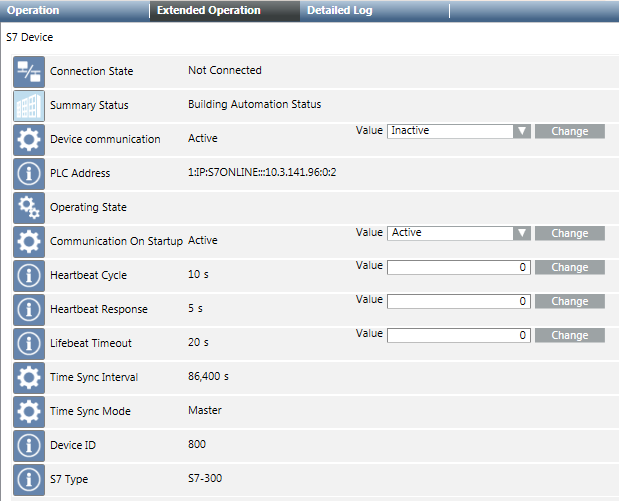
Task: Click the PLC Address info icon
Action: (x=29, y=173)
